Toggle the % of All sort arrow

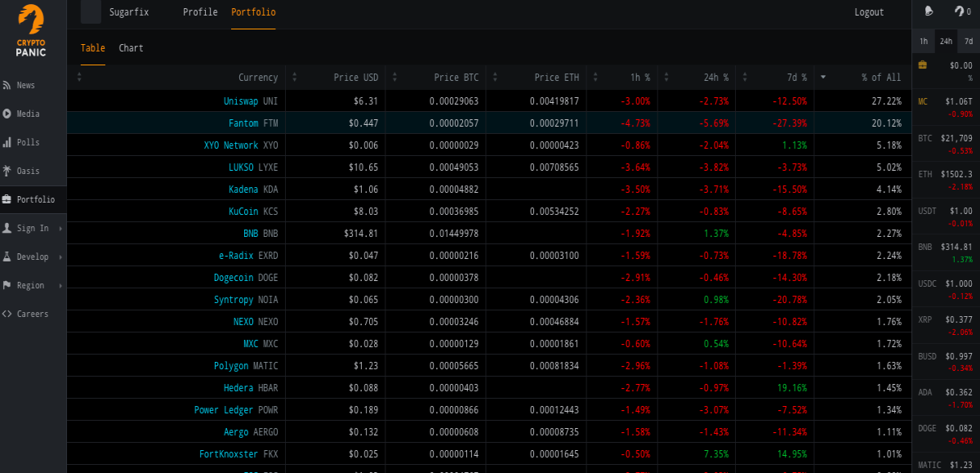[x=823, y=77]
